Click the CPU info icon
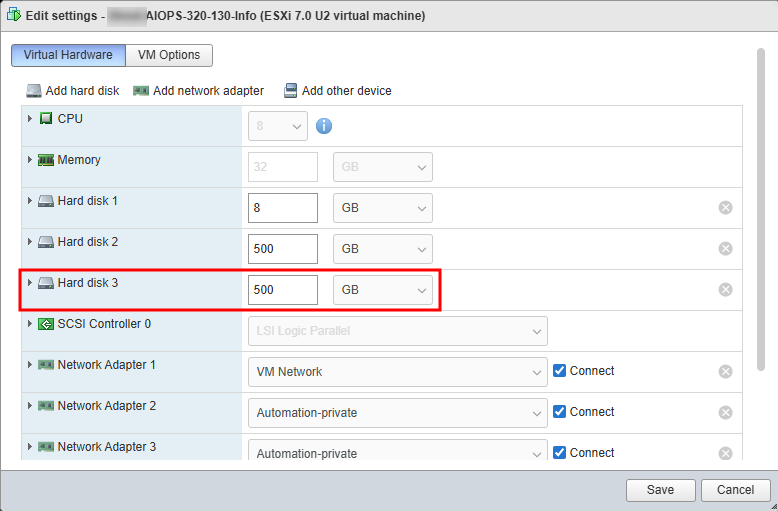The height and width of the screenshot is (511, 778). pyautogui.click(x=324, y=126)
